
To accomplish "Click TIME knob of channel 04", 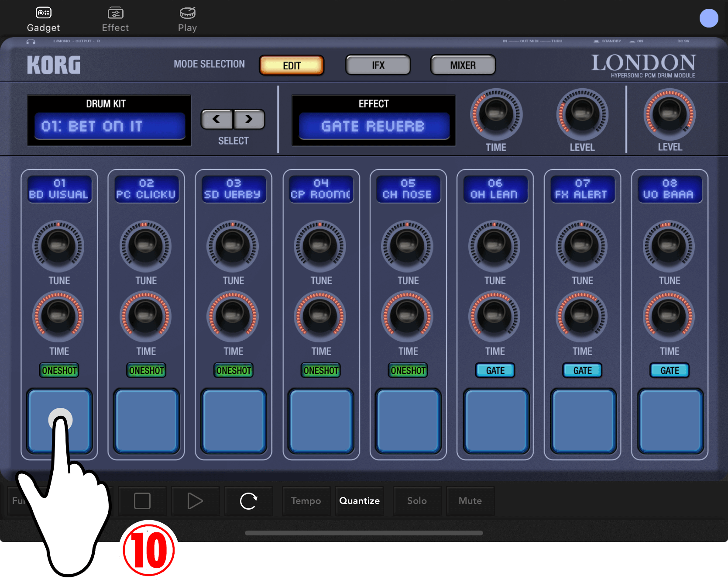I will tap(320, 317).
